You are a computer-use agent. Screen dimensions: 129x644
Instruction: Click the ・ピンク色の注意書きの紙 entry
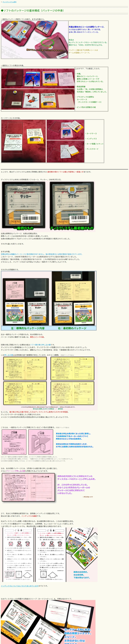point(86,107)
